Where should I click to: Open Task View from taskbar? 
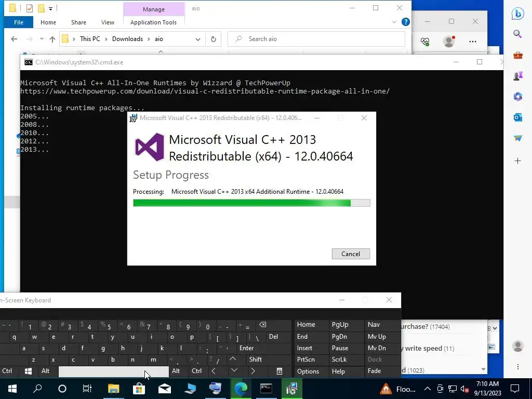pyautogui.click(x=87, y=389)
